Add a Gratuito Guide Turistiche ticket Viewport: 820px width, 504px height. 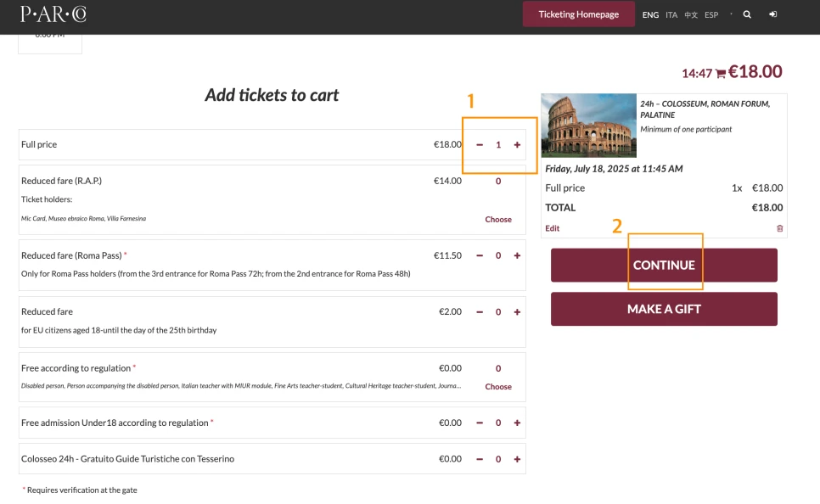517,459
